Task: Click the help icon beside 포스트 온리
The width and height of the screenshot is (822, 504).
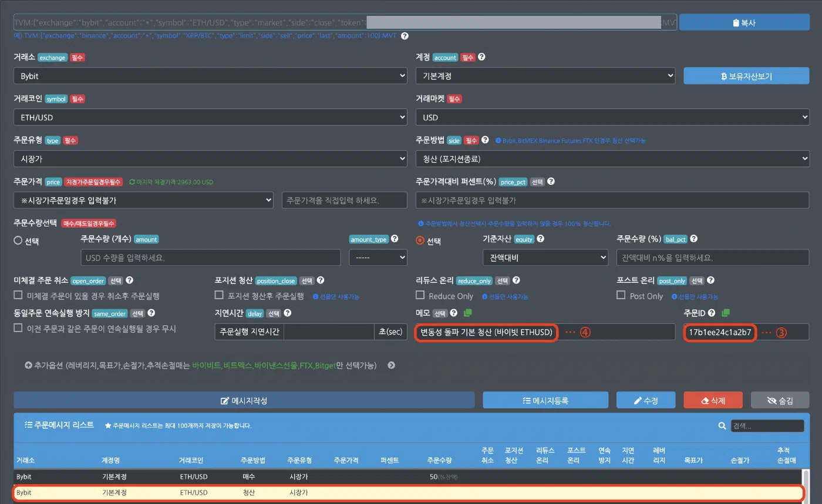Action: [710, 280]
